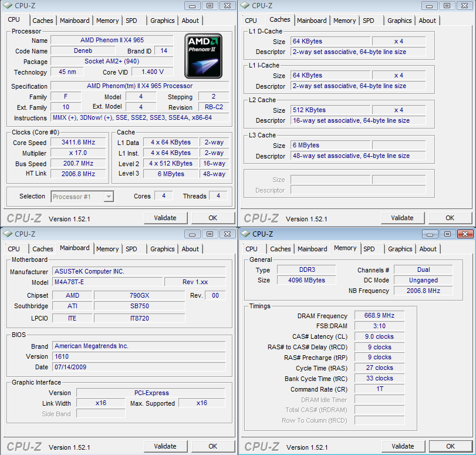Click OK in the Memory window

pos(451,447)
